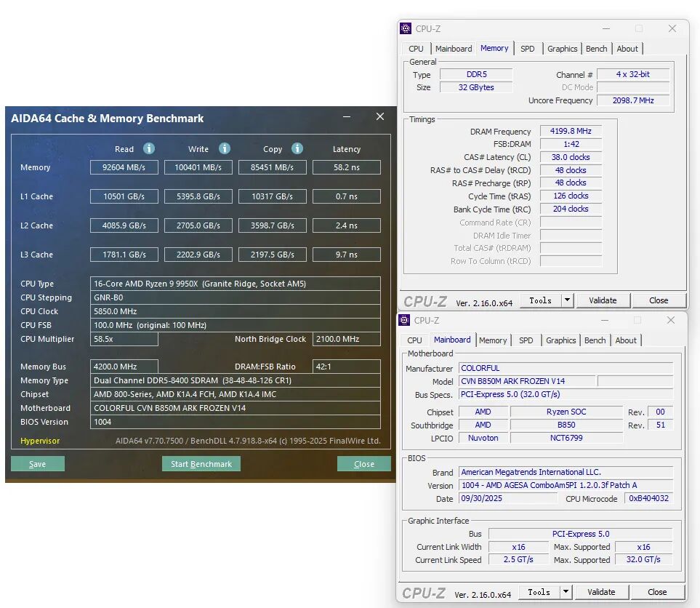Screen dimensions: 700x608
Task: Click Start Benchmark in AIDA64
Action: pos(201,463)
